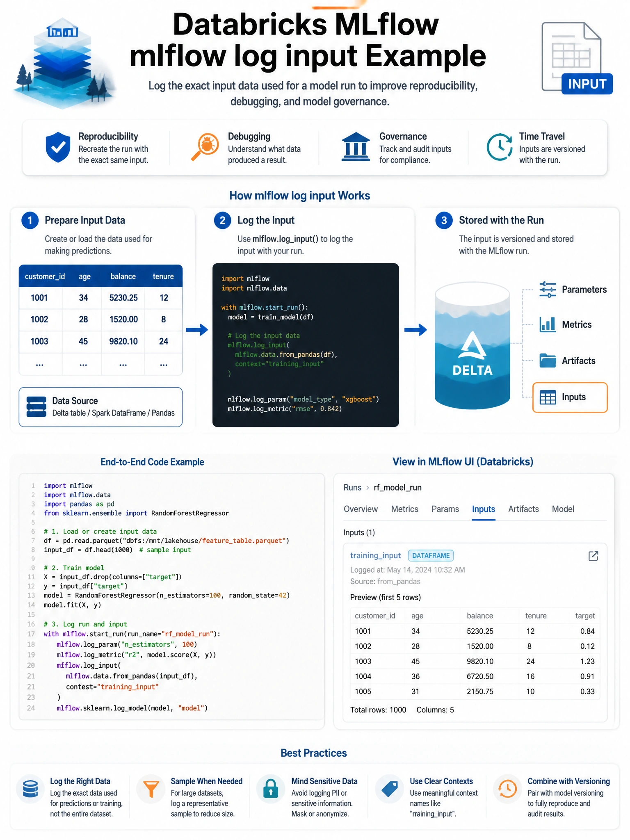Click the 'Log the Input' step title
This screenshot has height=840, width=630.
266,220
